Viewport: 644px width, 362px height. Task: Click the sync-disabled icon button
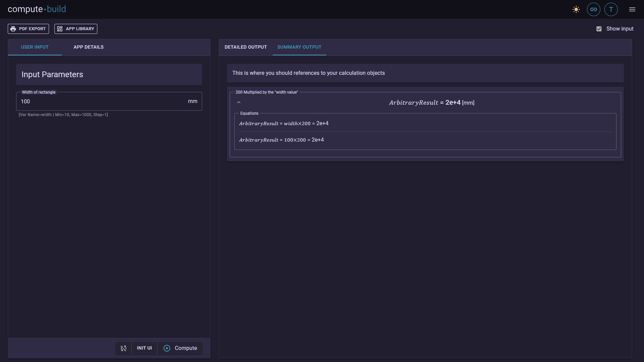[x=124, y=348]
